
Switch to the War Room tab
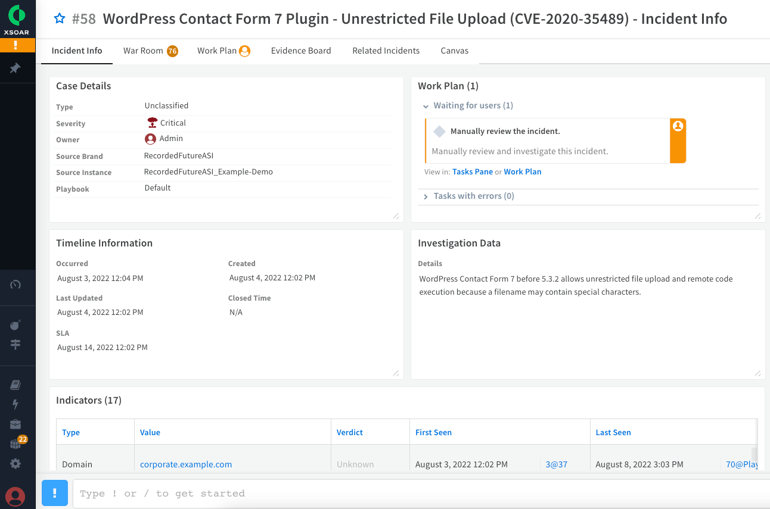(150, 51)
